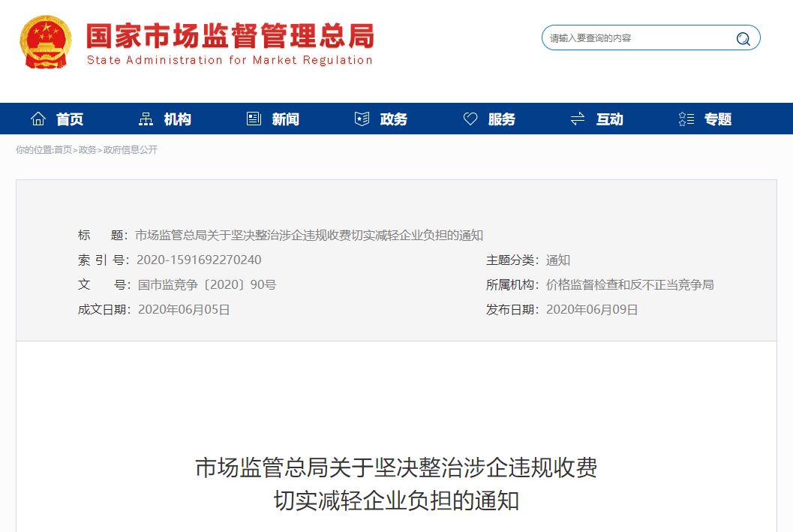Click the heart icon beside 服务
This screenshot has height=532, width=793.
click(470, 119)
